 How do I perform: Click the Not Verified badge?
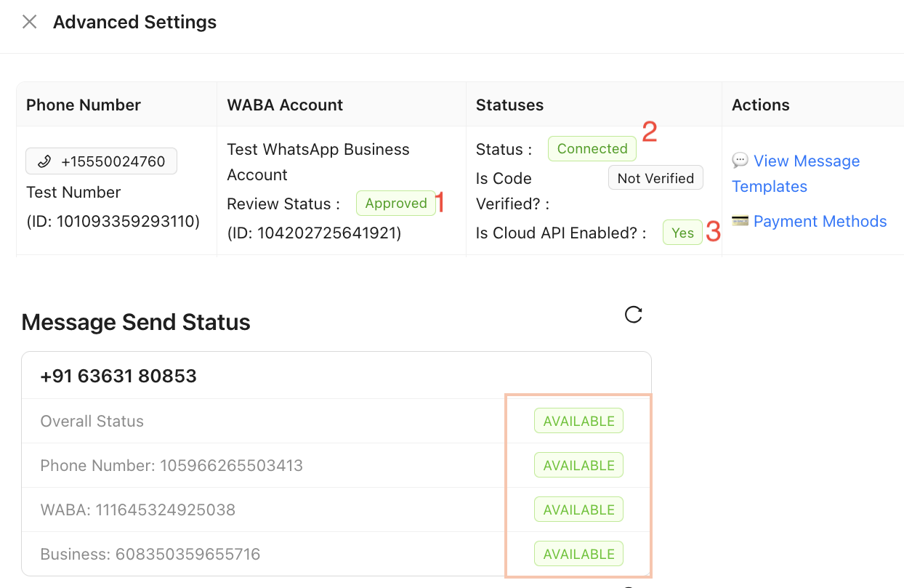tap(655, 178)
